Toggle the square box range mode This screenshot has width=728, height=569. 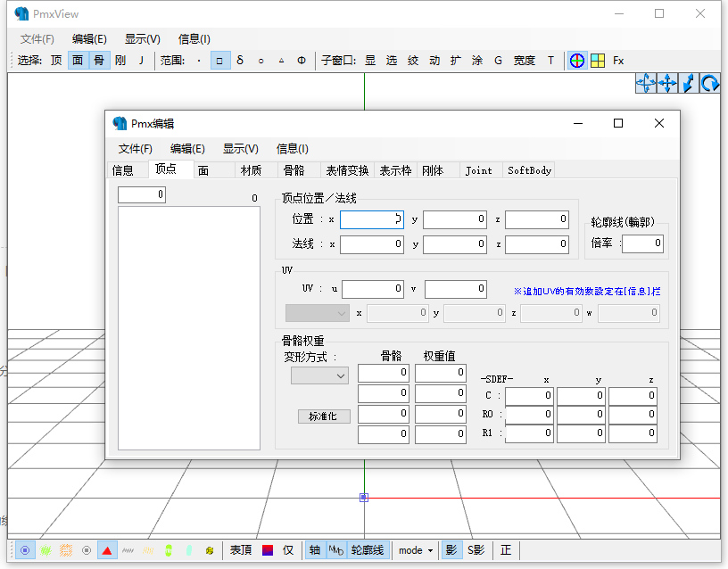pos(220,61)
